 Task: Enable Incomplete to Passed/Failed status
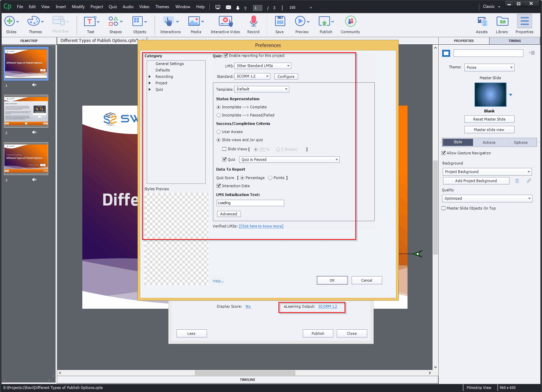218,115
